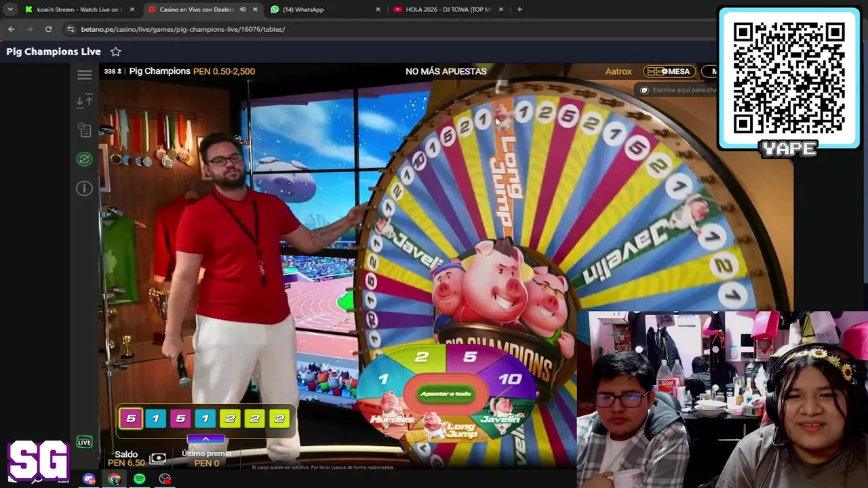Open the browser tab search dropdown
Viewport: 868px width, 488px height.
tap(10, 9)
